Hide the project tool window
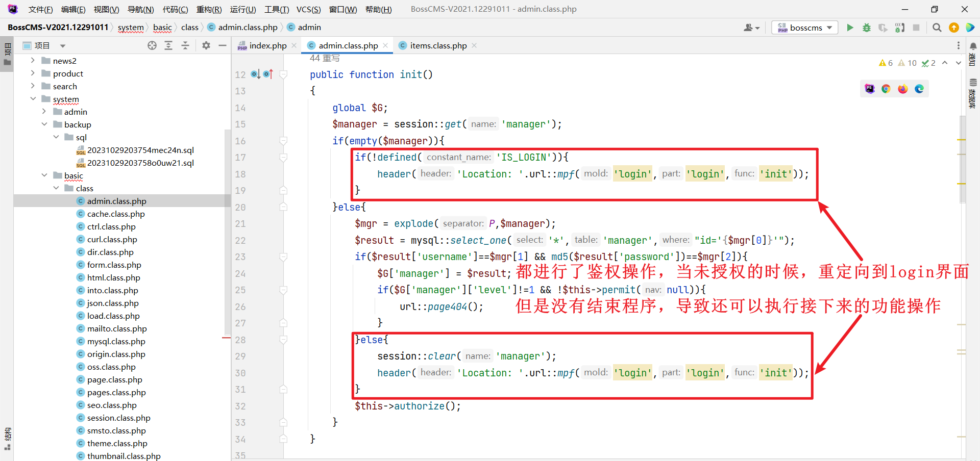The width and height of the screenshot is (980, 461). (223, 45)
